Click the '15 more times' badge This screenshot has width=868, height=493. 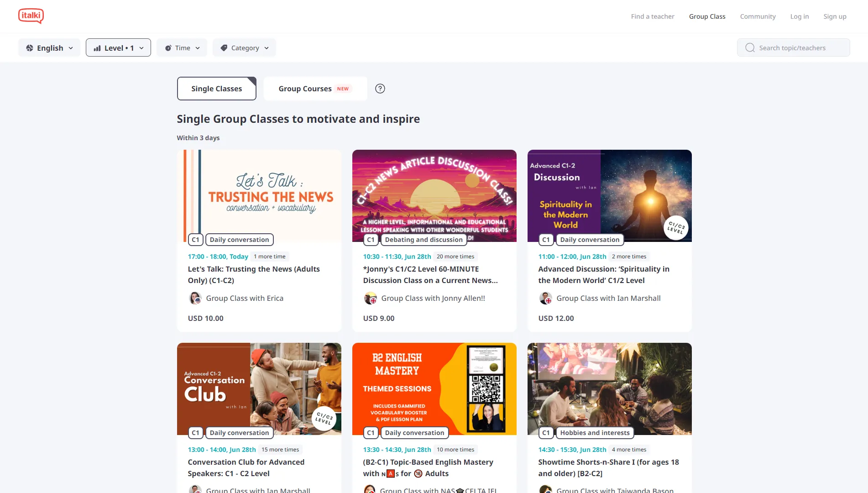[280, 450]
